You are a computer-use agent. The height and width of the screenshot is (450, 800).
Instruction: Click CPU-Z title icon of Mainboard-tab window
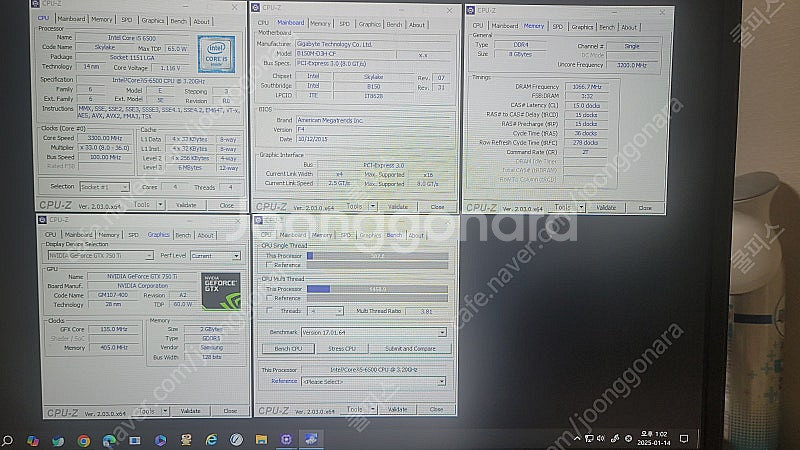pyautogui.click(x=256, y=8)
